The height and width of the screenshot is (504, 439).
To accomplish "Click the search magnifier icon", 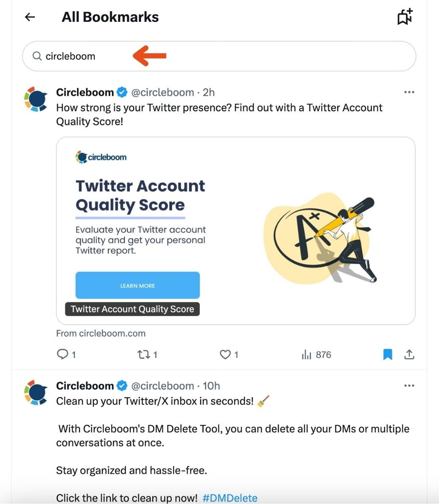I will coord(37,56).
